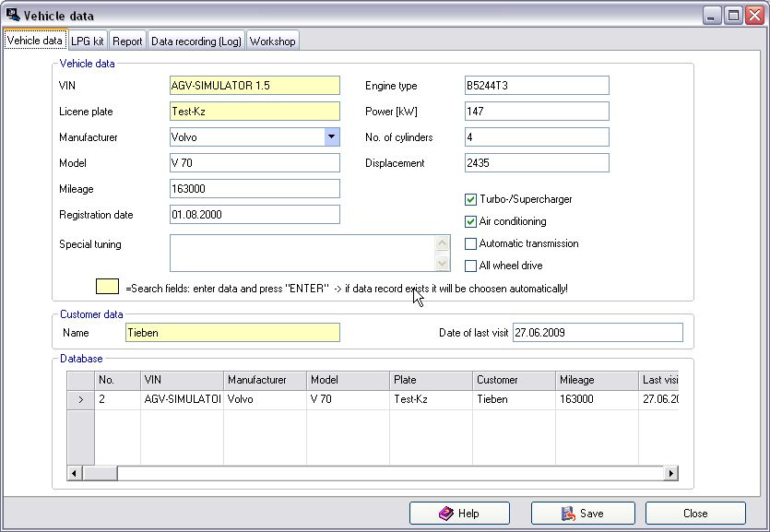
Task: Click the Model column header in database
Action: pyautogui.click(x=349, y=381)
